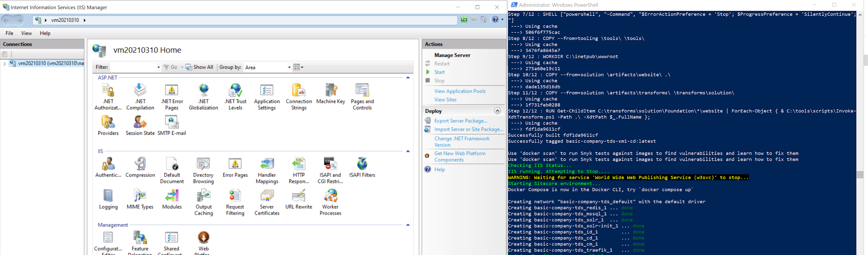
Task: Open Handler Mappings feature
Action: [267, 170]
